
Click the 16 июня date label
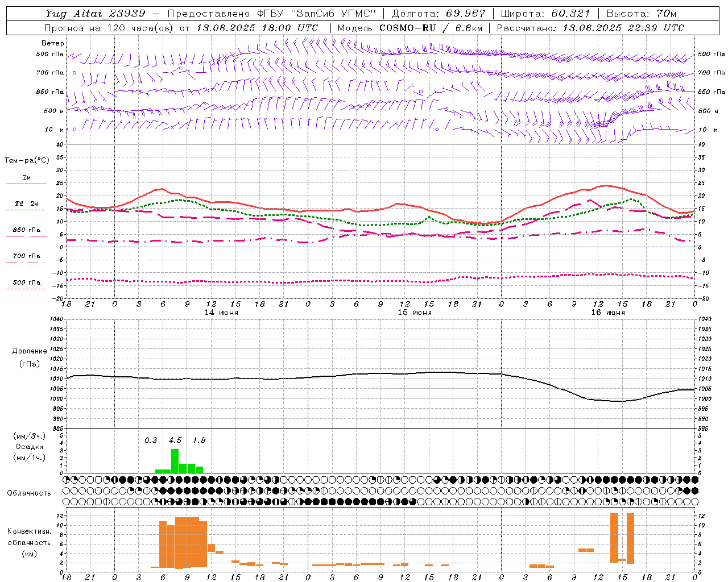pyautogui.click(x=608, y=313)
